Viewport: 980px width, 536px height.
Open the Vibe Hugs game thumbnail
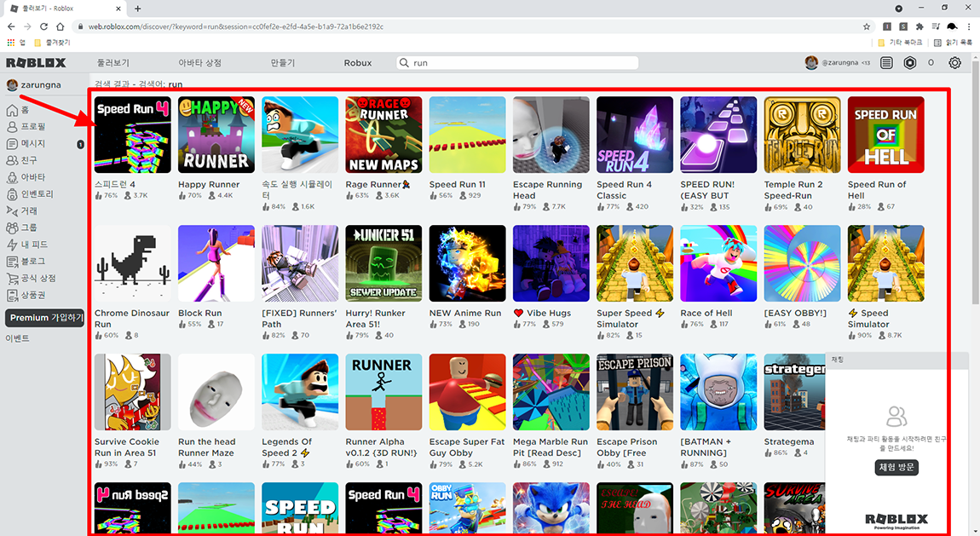(x=551, y=263)
